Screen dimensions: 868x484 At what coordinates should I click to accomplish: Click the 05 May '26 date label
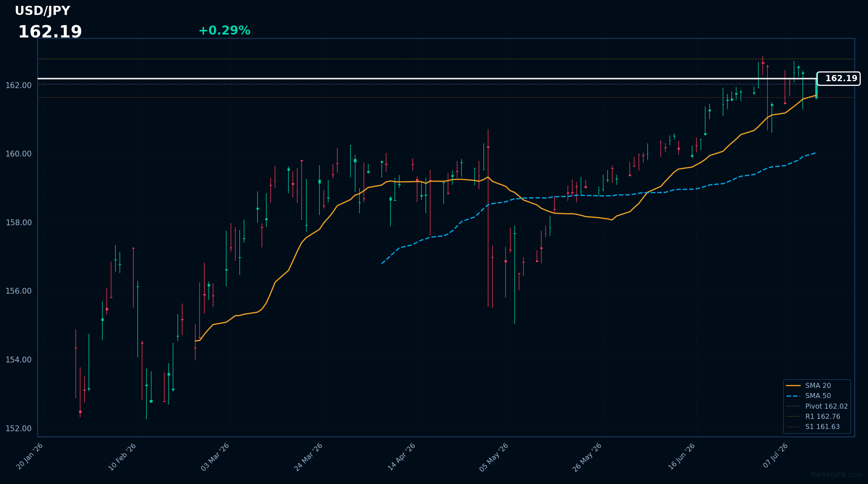(494, 457)
